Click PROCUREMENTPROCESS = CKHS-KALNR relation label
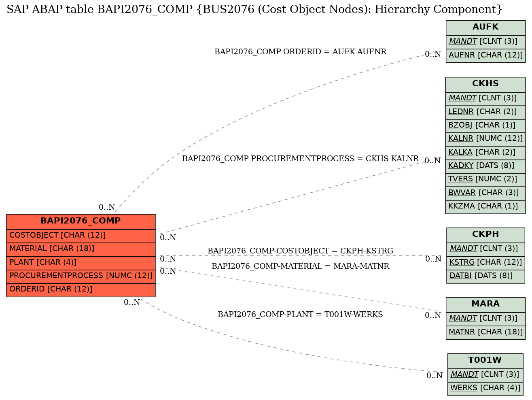This screenshot has height=400, width=532. [x=300, y=159]
